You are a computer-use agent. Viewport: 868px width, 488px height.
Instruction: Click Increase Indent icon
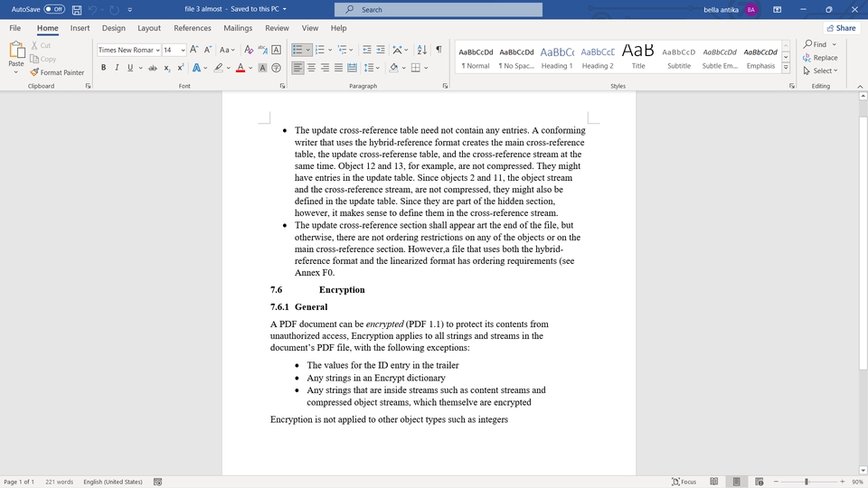click(381, 50)
